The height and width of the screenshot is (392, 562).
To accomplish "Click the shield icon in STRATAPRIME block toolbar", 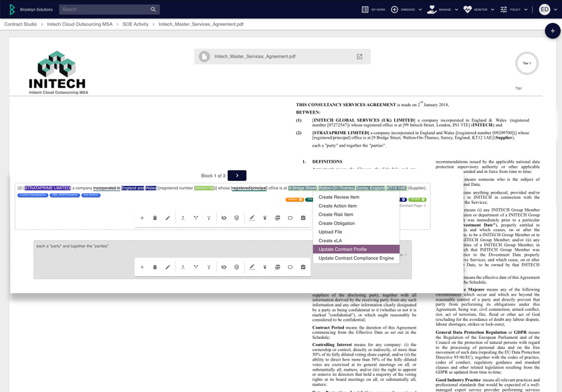I will click(237, 218).
